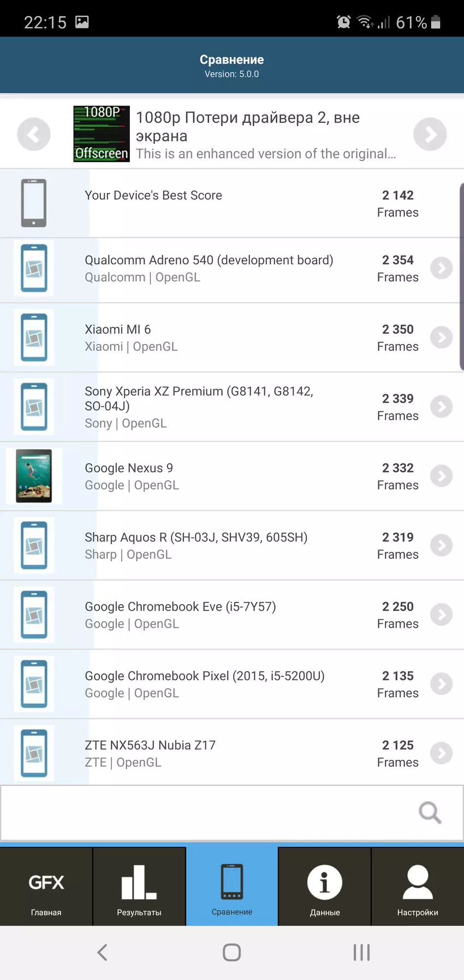
Task: Click the Google Nexus 9 thumbnail
Action: click(x=34, y=476)
